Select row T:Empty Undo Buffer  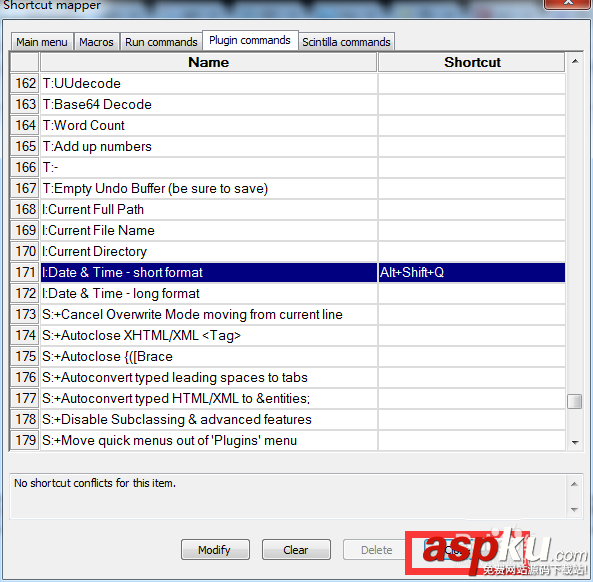click(288, 188)
